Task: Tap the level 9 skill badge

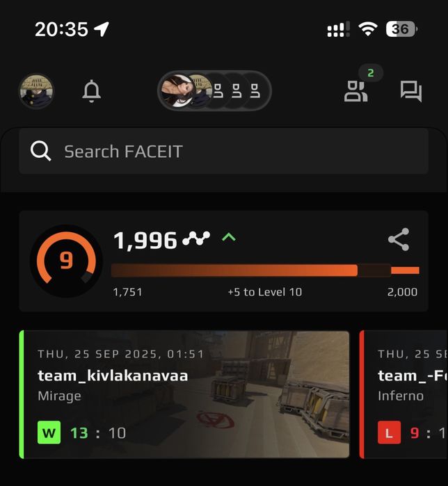Action: tap(66, 261)
